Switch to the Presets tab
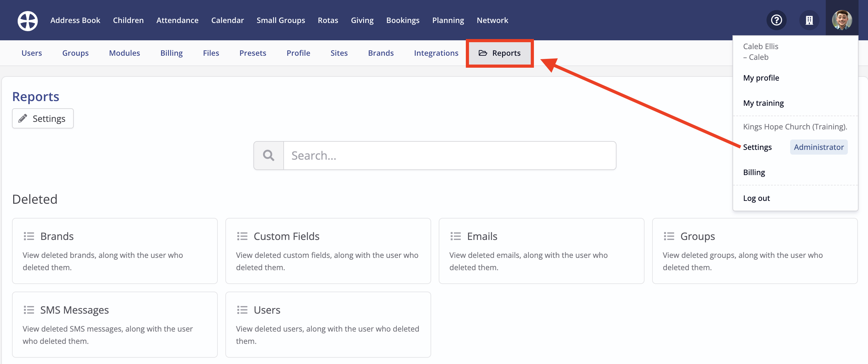 (x=253, y=53)
